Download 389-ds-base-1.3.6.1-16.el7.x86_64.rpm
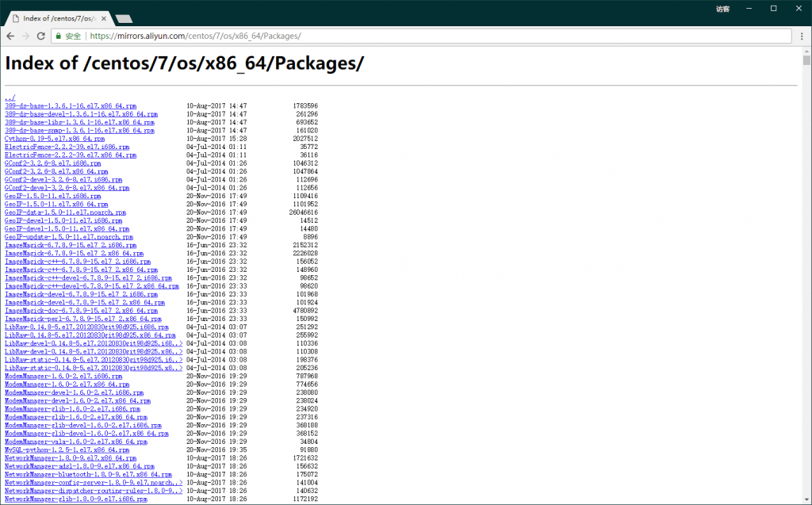The image size is (812, 505). [x=71, y=105]
